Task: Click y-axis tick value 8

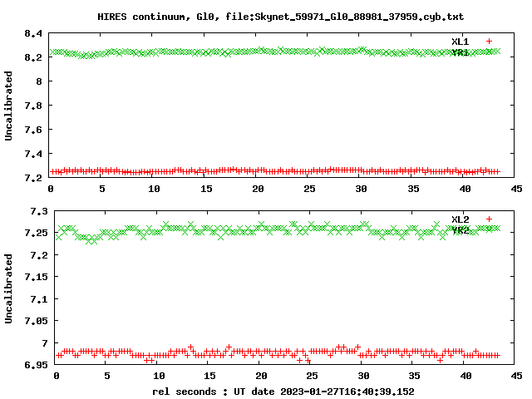Action: (x=39, y=81)
